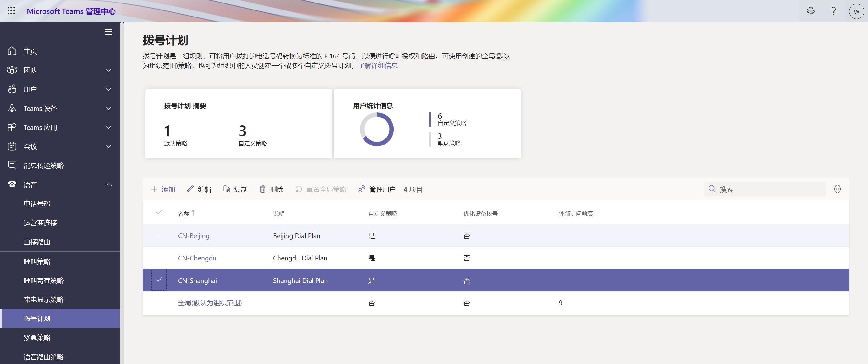Click external prefix value 9
The image size is (868, 364).
coord(560,303)
